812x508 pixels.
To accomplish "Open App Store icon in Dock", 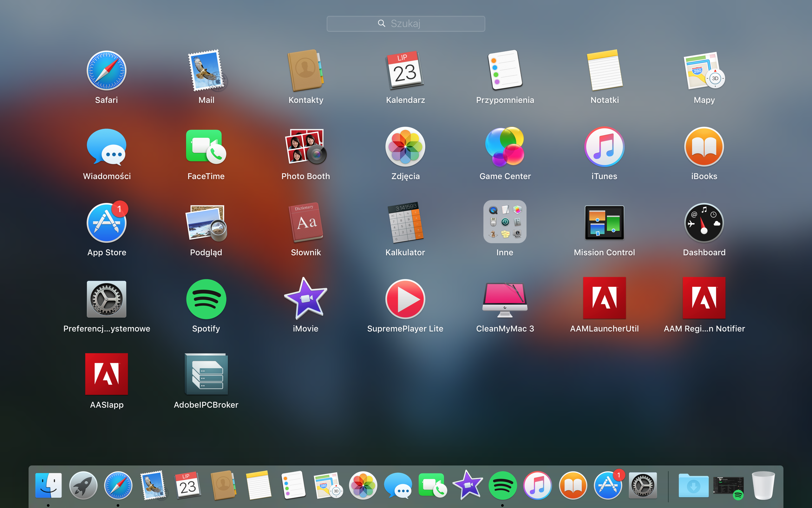I will tap(608, 485).
